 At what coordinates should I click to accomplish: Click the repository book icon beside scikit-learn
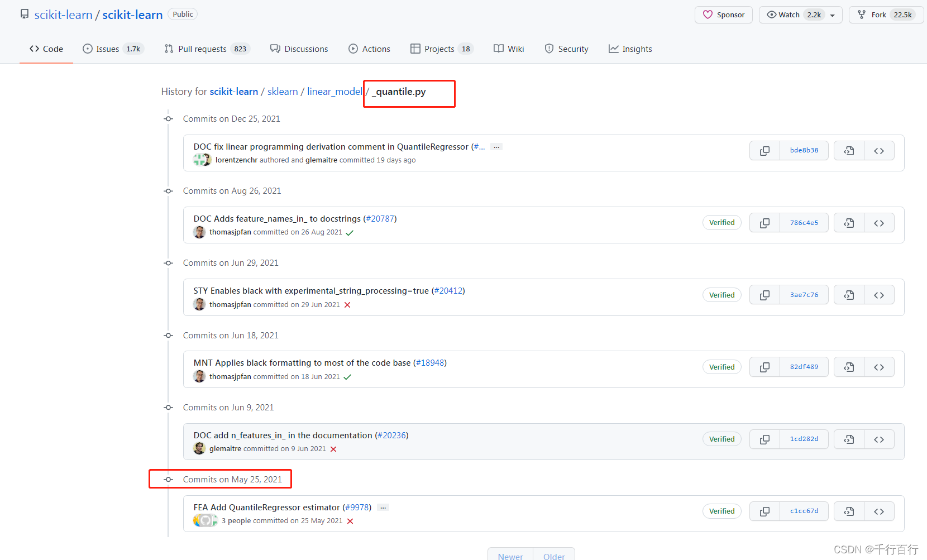[24, 14]
